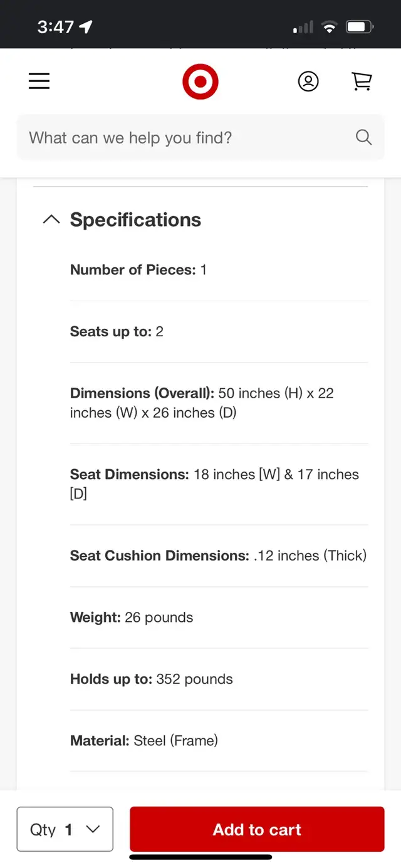Focus the 'What can we help you find?' field

tap(188, 137)
